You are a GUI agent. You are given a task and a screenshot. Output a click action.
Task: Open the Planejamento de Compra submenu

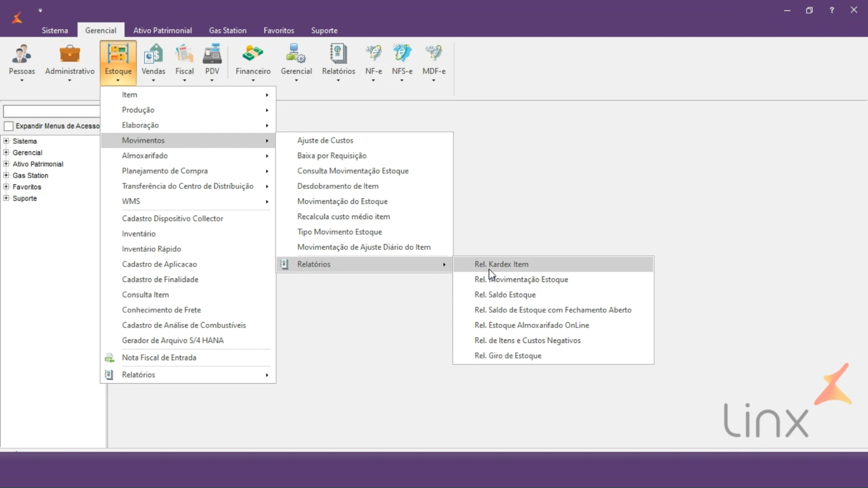click(x=188, y=171)
